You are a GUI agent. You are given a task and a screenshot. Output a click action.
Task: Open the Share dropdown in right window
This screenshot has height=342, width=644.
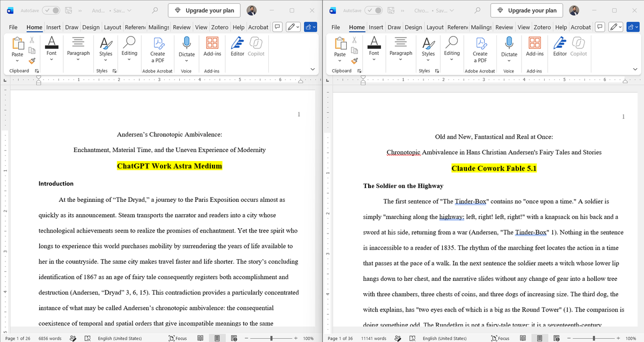[633, 27]
